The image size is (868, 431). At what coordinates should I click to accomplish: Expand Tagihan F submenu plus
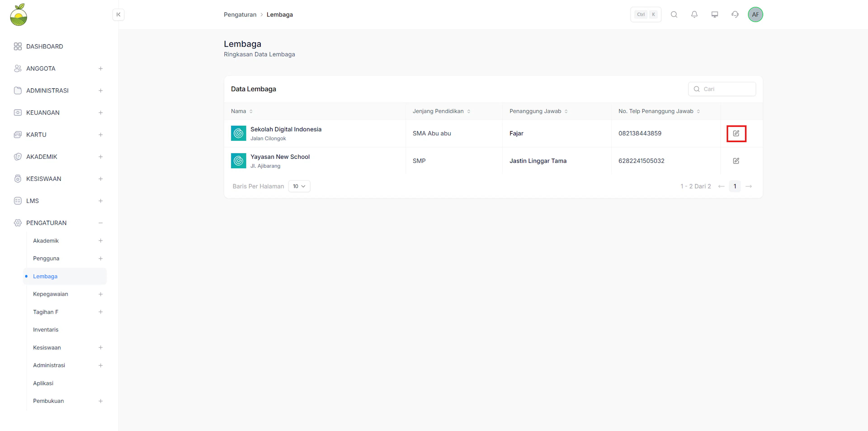tap(100, 312)
